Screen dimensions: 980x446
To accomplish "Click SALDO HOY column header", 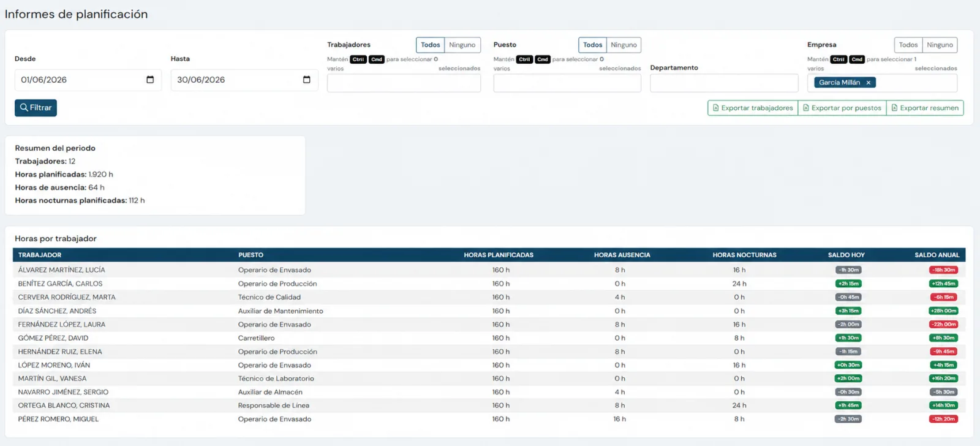I will (x=846, y=255).
